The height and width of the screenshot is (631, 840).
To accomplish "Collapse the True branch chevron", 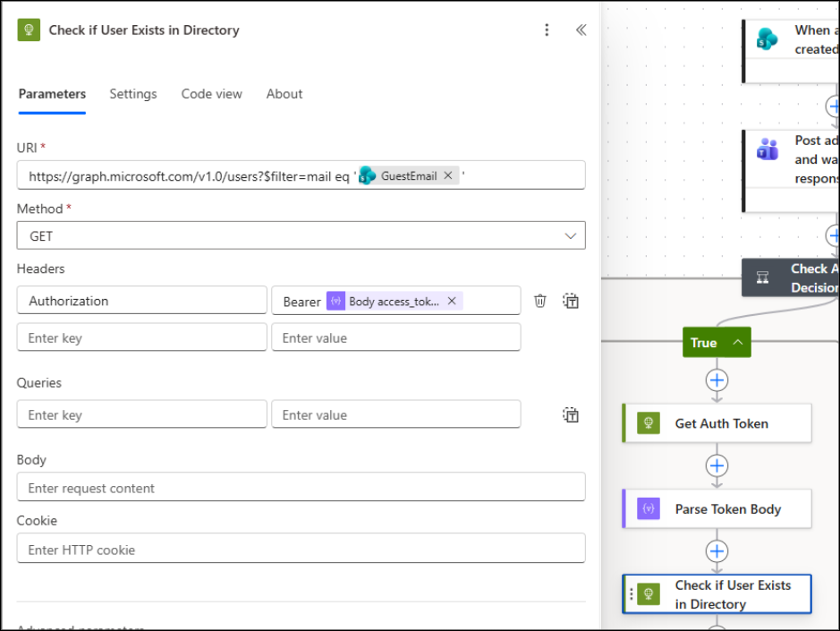I will pos(738,343).
